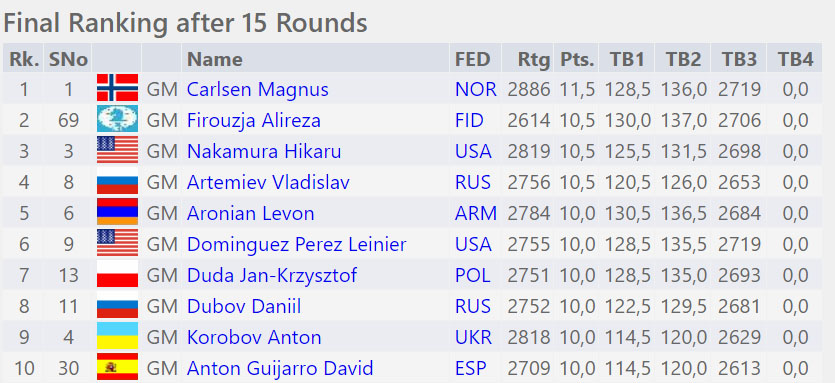Click the USA flag next to Nakamura
Screen dimensions: 835x383
[117, 150]
